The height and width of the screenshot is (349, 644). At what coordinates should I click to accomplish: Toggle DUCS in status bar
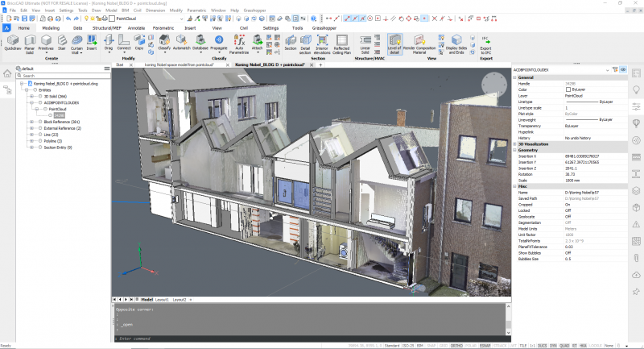coord(542,346)
